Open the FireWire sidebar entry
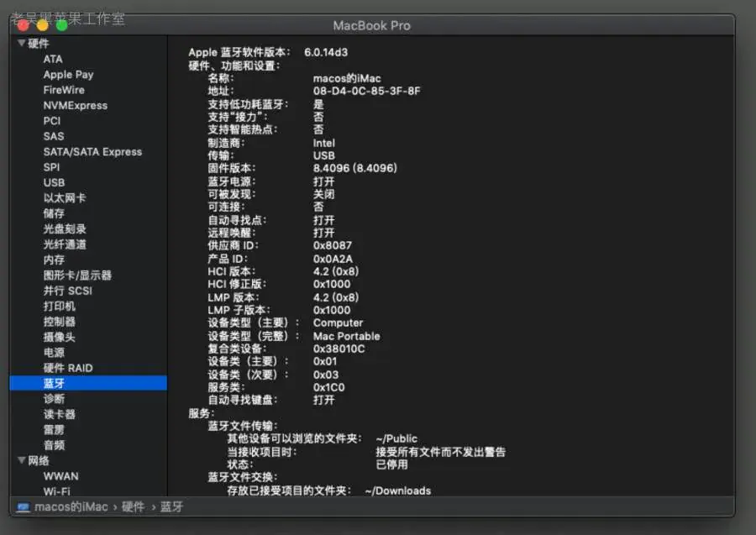The image size is (756, 535). pyautogui.click(x=64, y=90)
